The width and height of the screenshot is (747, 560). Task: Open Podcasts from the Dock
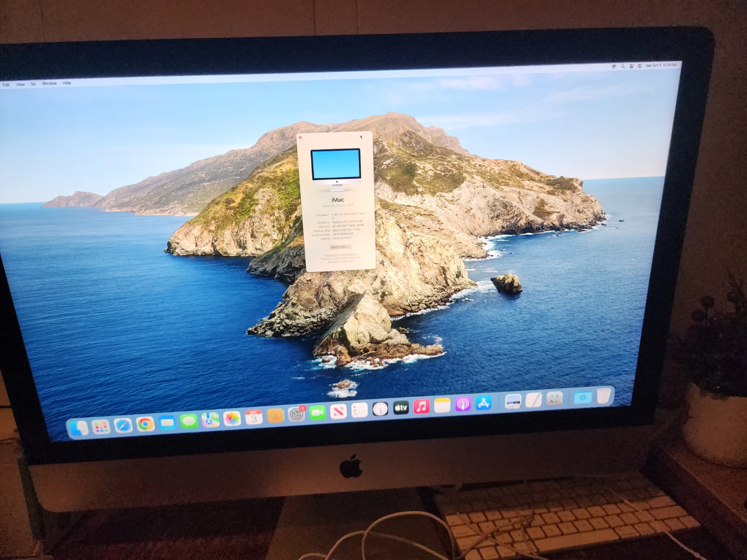[463, 404]
